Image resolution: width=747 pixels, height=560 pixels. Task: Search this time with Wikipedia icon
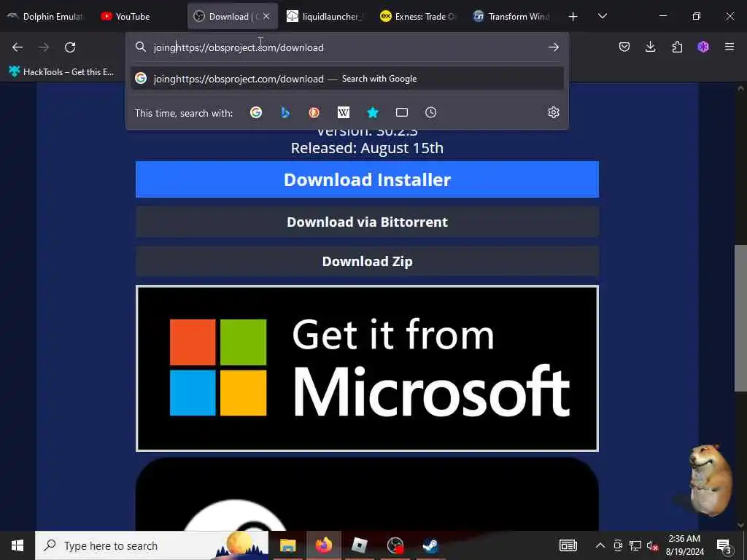(x=343, y=112)
